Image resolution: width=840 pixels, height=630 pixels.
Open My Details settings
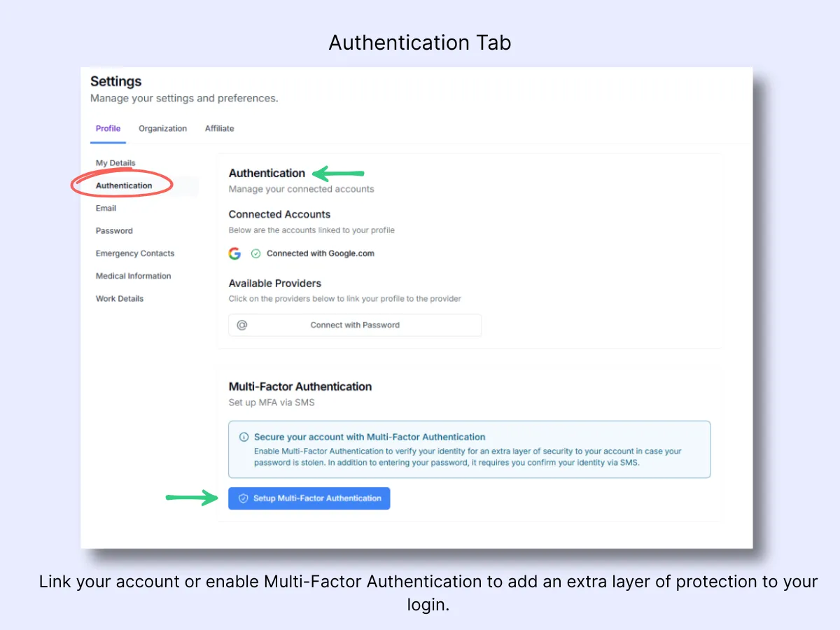click(x=115, y=162)
